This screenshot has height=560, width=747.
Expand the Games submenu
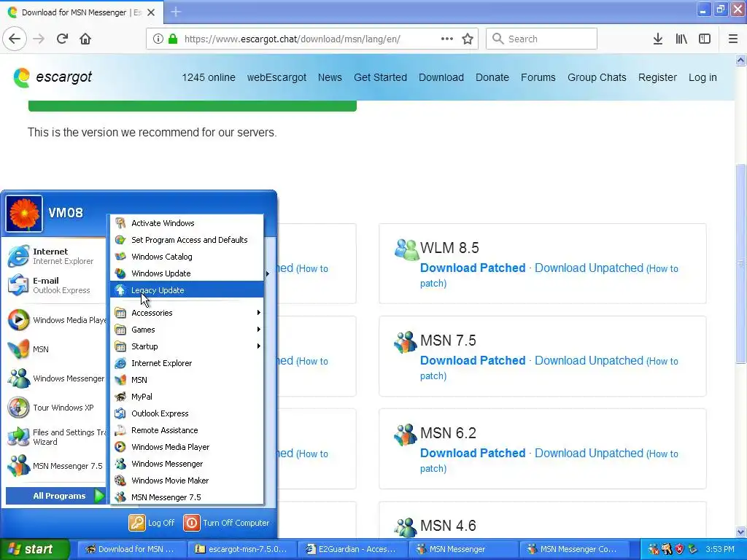tap(187, 330)
